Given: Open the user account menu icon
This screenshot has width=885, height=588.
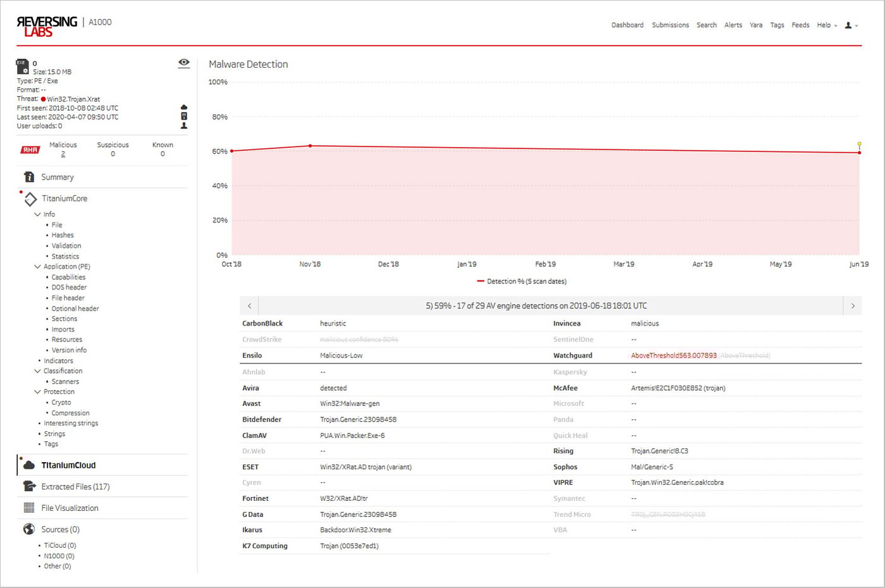Looking at the screenshot, I should 851,25.
